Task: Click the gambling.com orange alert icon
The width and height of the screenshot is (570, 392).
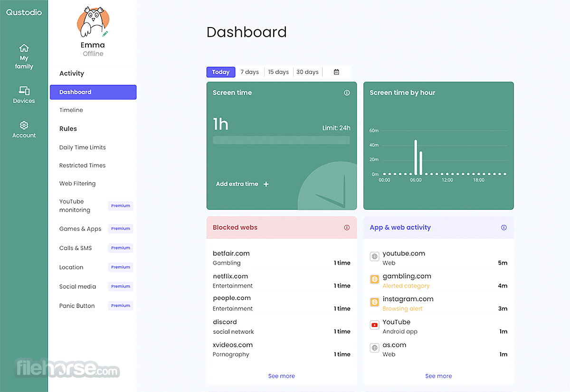Action: pyautogui.click(x=374, y=280)
